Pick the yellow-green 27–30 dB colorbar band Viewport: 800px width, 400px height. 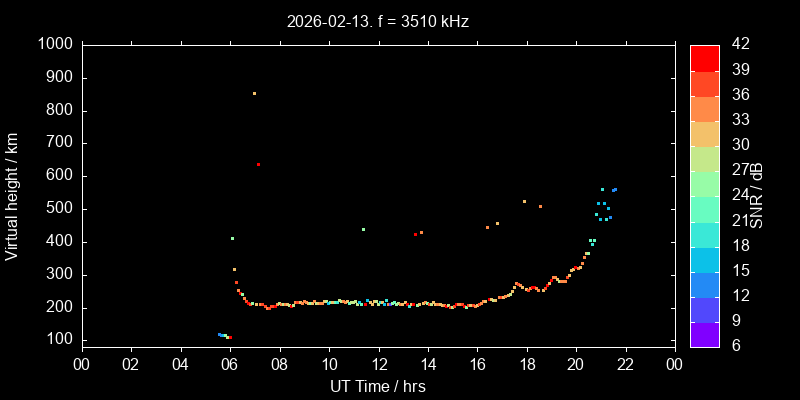705,159
